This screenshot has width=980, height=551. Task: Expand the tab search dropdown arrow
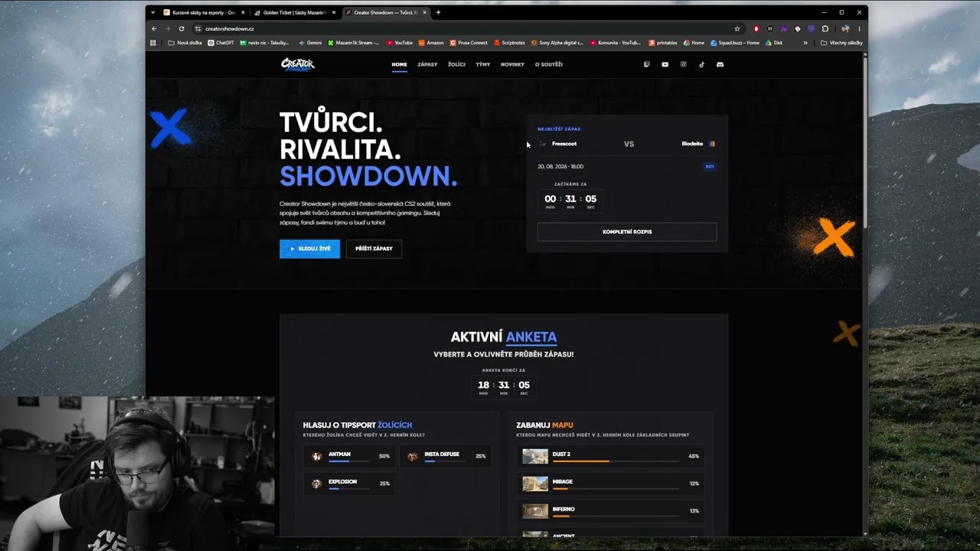153,12
